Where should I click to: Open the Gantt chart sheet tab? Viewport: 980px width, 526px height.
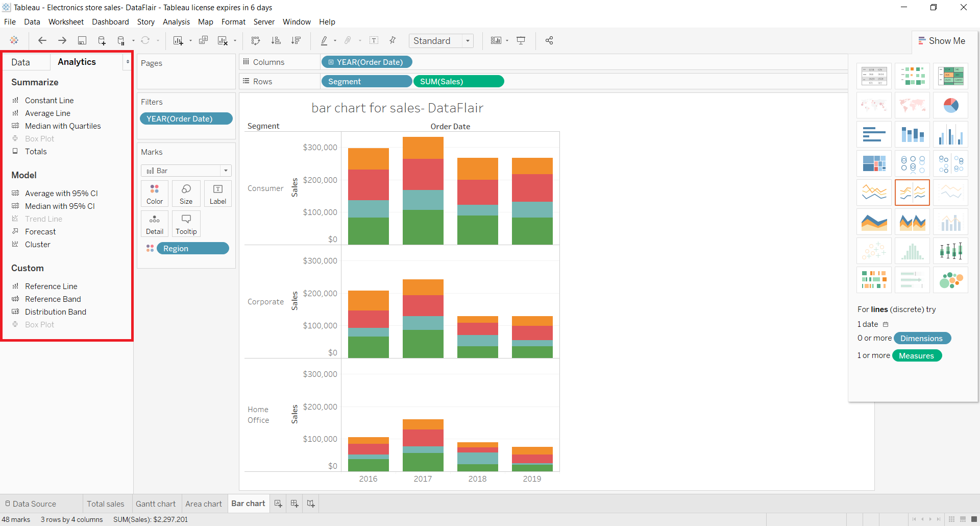click(156, 504)
